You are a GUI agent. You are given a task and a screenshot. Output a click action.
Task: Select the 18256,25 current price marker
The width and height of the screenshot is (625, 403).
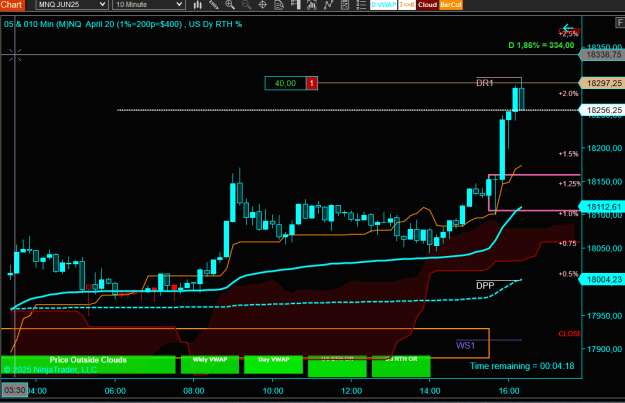603,110
